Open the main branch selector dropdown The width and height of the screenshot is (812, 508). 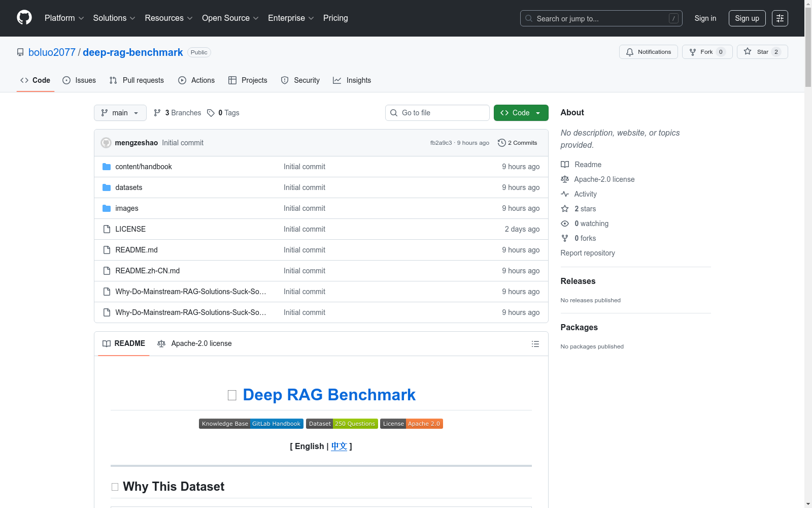click(x=120, y=113)
